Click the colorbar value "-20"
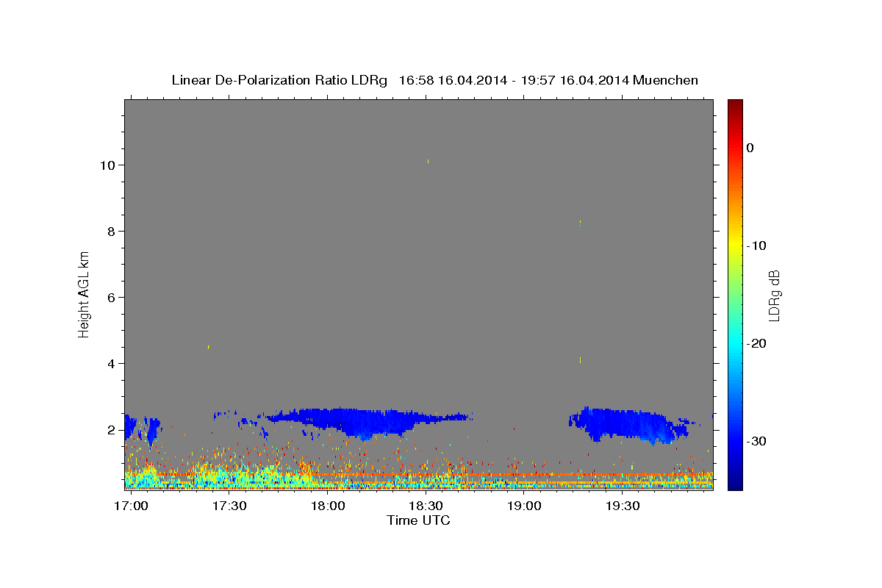 click(x=756, y=343)
